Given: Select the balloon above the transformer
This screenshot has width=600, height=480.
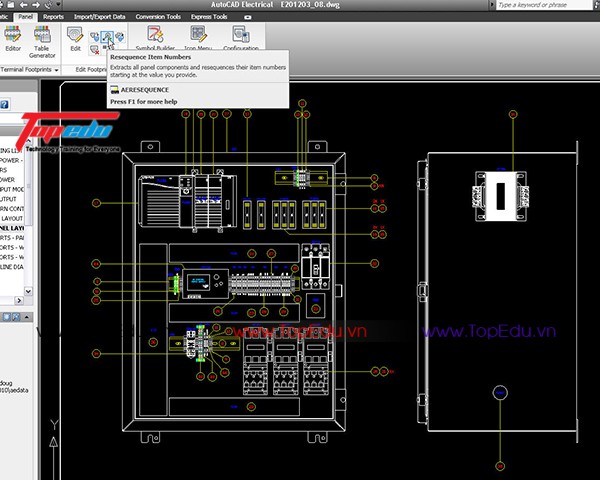Looking at the screenshot, I should click(513, 114).
